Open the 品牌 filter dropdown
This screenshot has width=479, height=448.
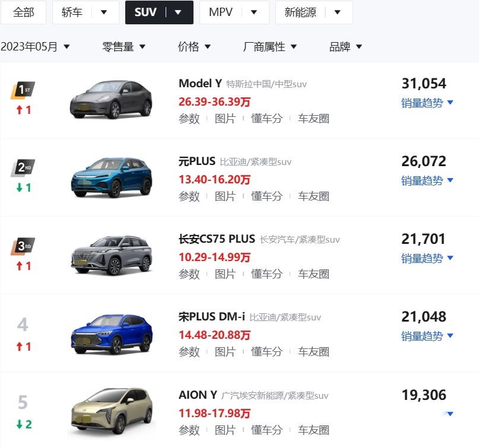pyautogui.click(x=345, y=47)
